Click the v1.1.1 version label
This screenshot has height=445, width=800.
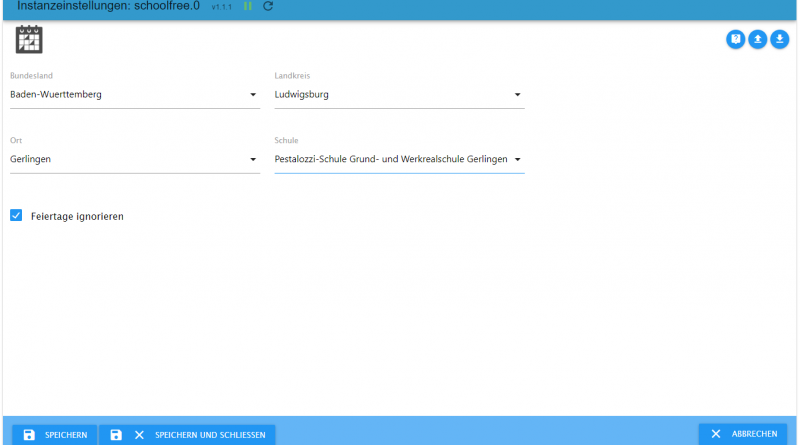(222, 7)
